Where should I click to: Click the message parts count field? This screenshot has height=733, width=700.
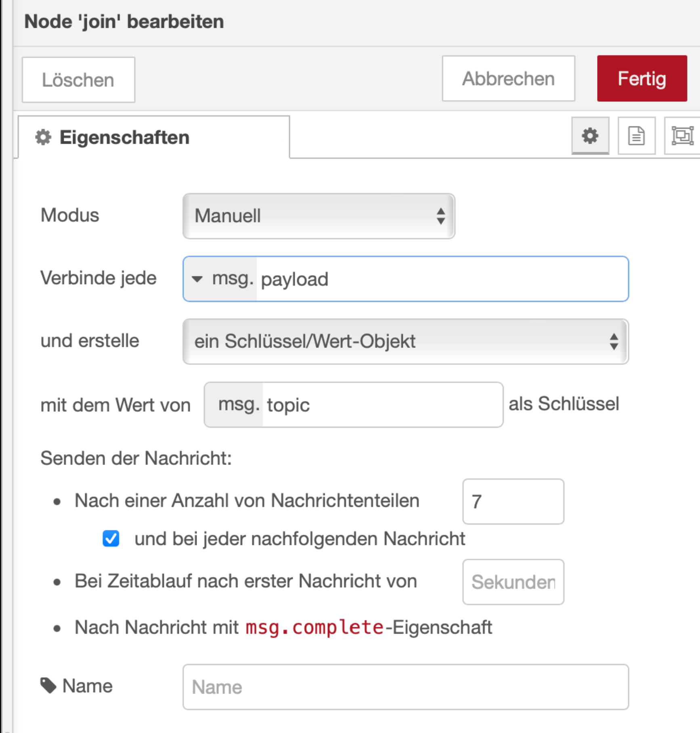(x=513, y=501)
